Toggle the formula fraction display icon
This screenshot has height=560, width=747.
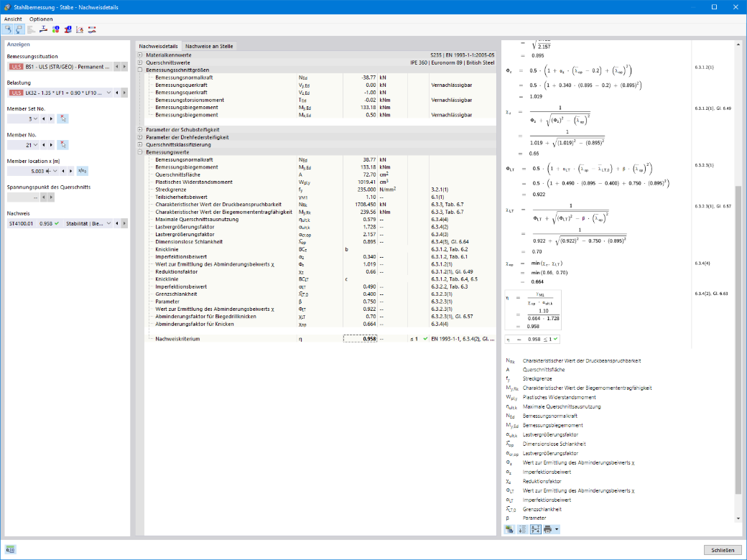click(536, 529)
